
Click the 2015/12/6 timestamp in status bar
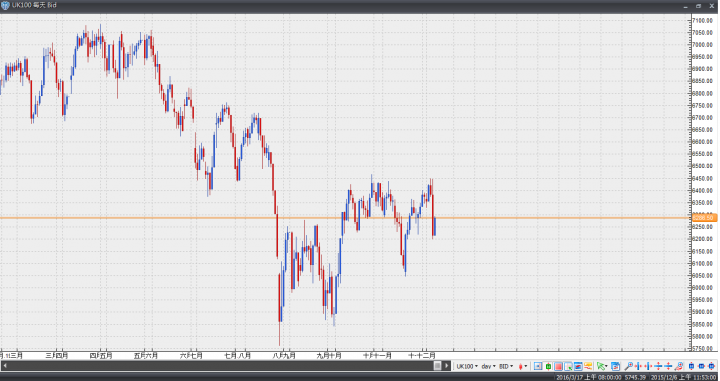click(x=685, y=377)
